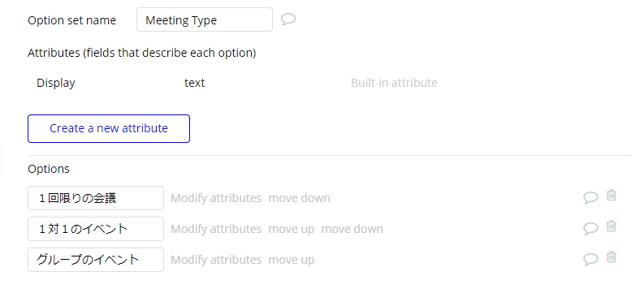Focus the Option set name field

205,19
